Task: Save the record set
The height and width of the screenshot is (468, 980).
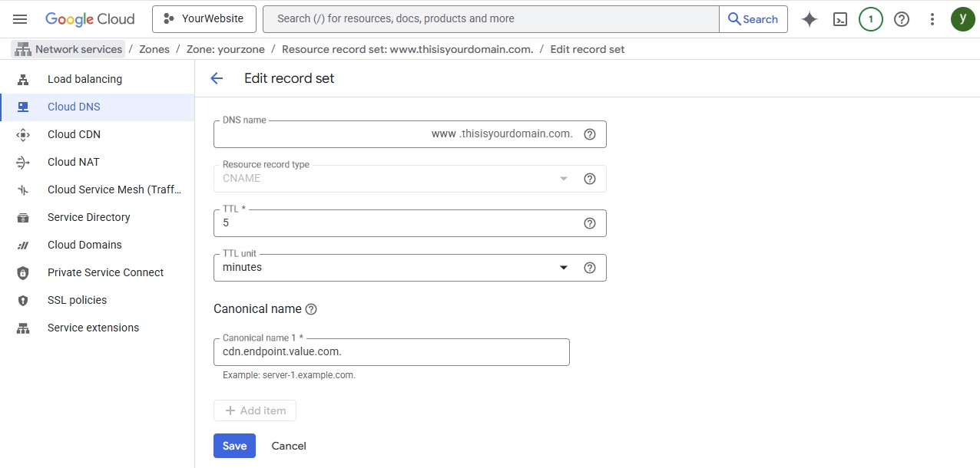Action: pyautogui.click(x=234, y=446)
